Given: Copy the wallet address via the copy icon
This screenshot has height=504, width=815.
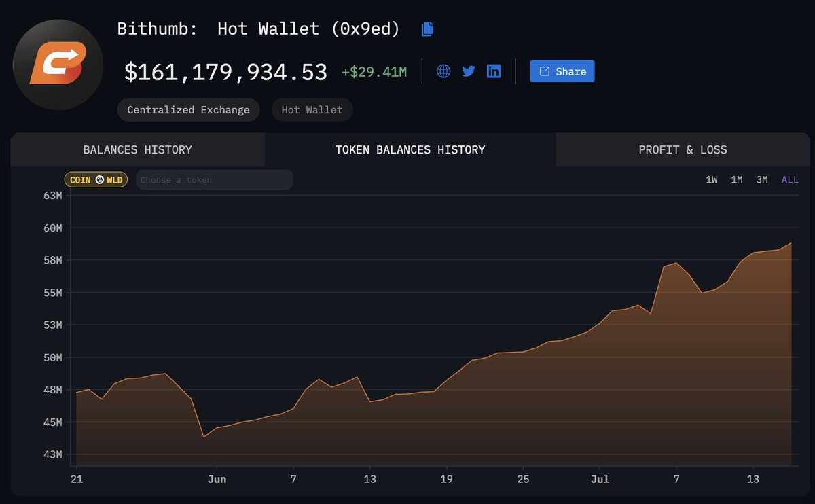Looking at the screenshot, I should click(427, 29).
